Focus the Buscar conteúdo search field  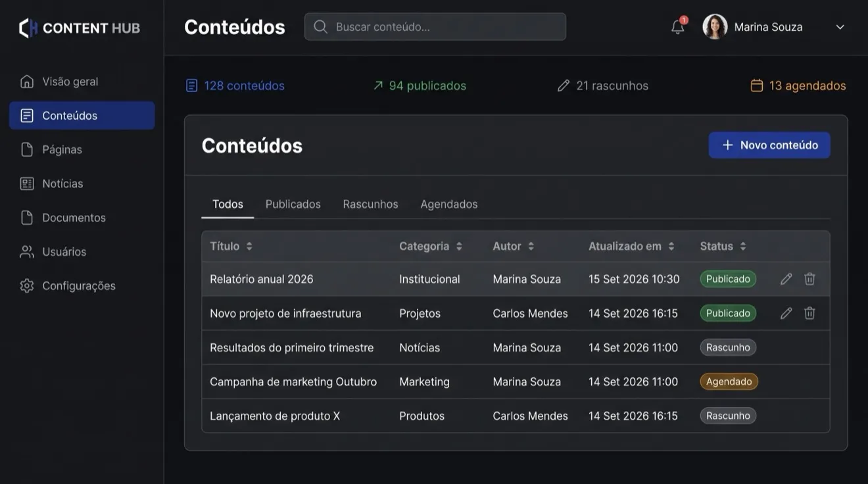click(435, 27)
